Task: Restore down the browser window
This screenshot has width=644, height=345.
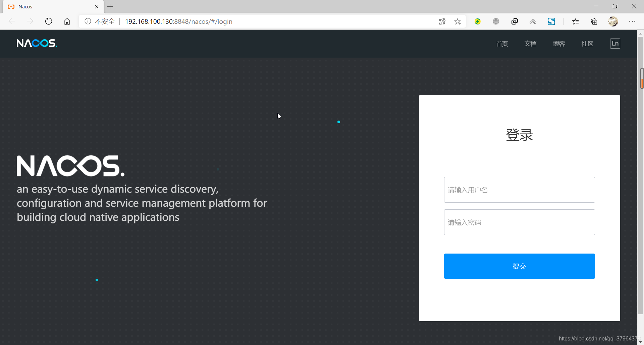Action: 615,6
